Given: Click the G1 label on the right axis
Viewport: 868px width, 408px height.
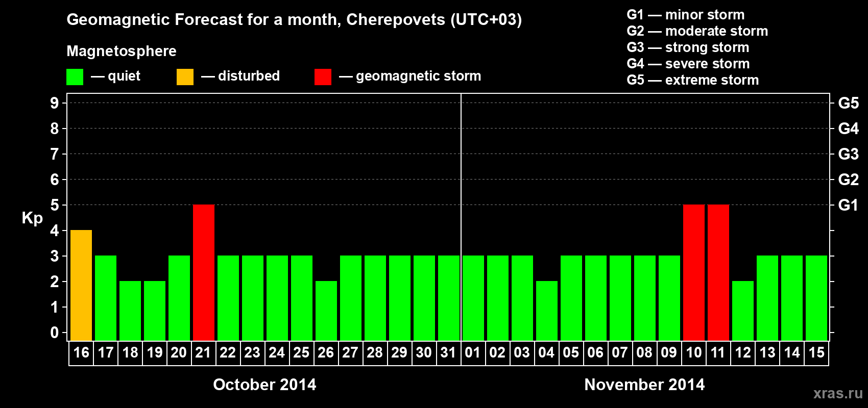Looking at the screenshot, I should [848, 205].
